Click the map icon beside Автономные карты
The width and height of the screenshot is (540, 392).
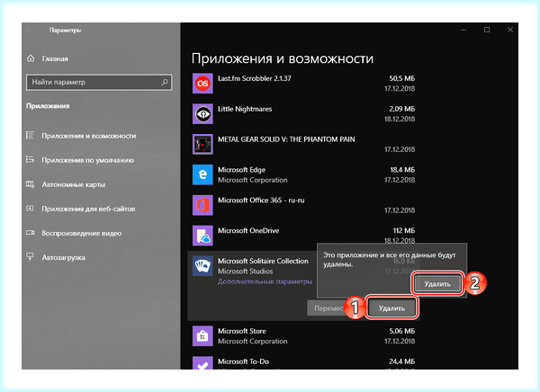[x=31, y=184]
